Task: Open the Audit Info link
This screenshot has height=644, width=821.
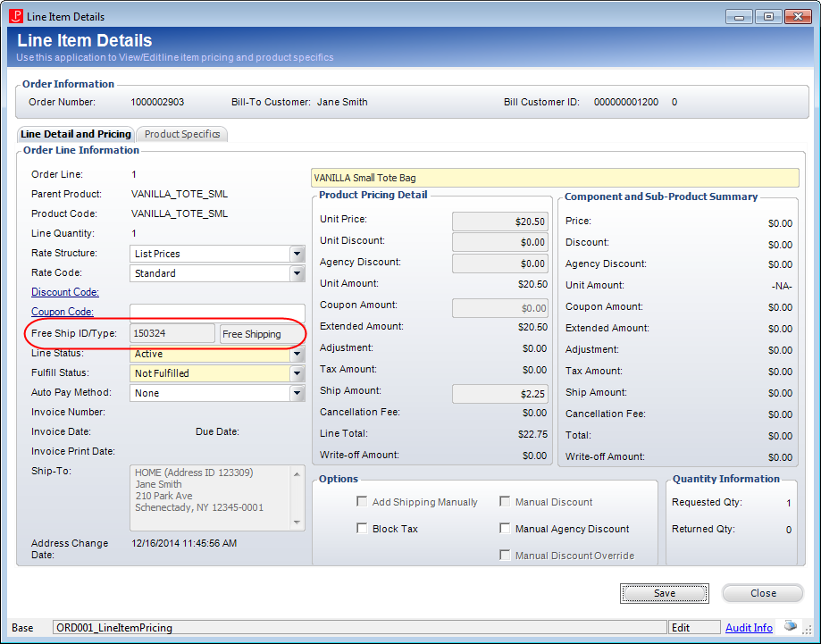Action: tap(749, 627)
